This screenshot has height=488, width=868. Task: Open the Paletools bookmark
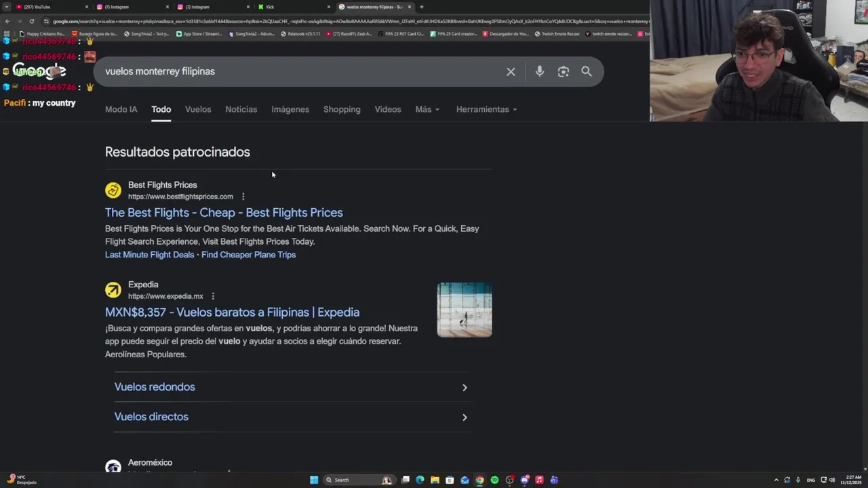click(x=300, y=34)
